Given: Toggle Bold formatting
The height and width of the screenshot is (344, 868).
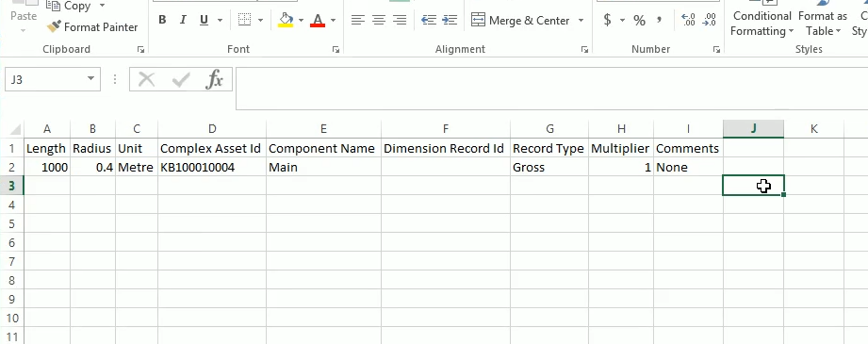Looking at the screenshot, I should [162, 21].
